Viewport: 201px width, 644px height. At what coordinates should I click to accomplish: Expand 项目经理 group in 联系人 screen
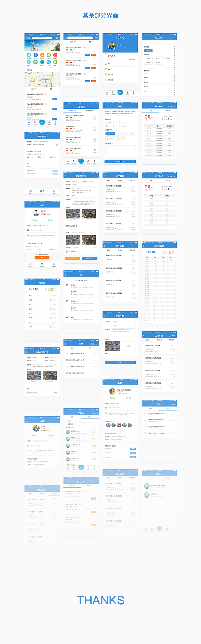point(81,424)
